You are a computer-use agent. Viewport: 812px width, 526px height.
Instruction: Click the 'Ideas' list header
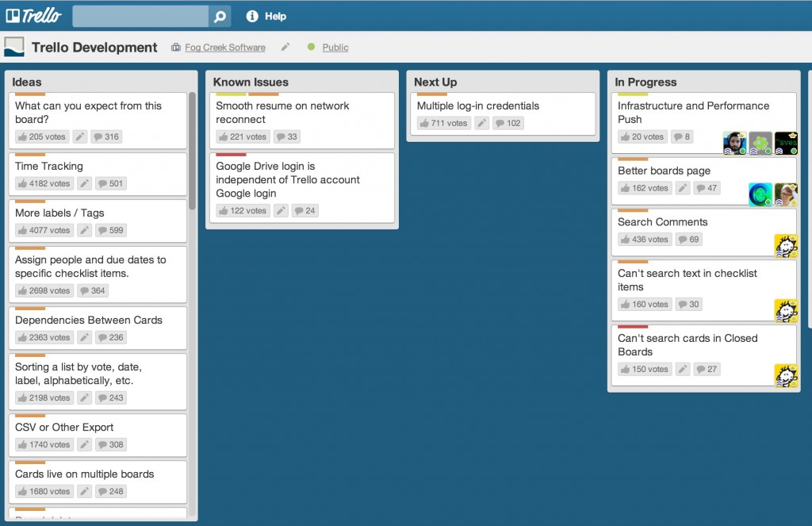tap(27, 82)
